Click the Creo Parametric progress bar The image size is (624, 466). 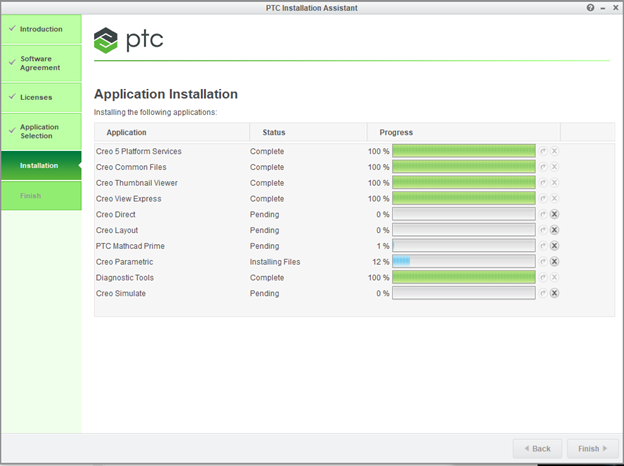(464, 261)
